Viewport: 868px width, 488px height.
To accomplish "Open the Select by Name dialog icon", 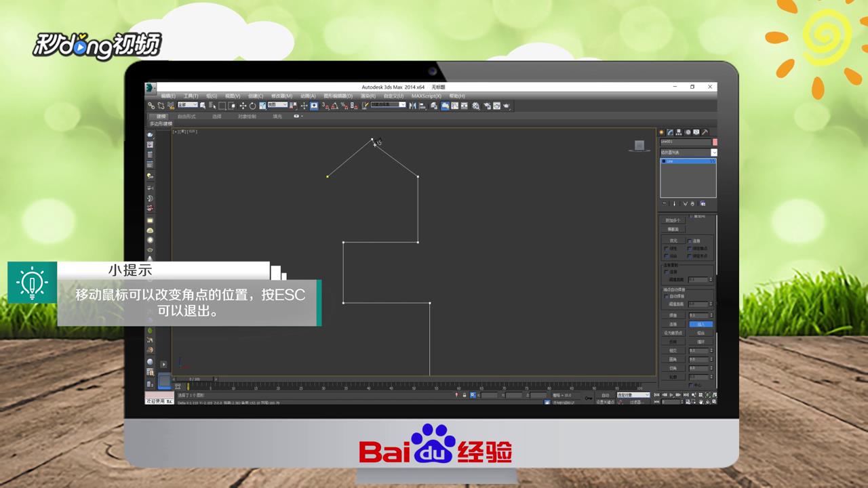I will (213, 106).
